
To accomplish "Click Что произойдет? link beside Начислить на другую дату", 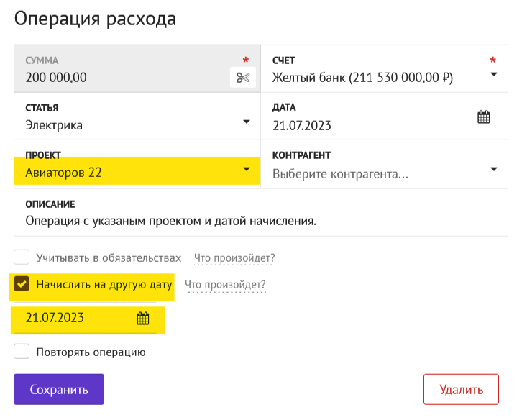I will [x=225, y=285].
